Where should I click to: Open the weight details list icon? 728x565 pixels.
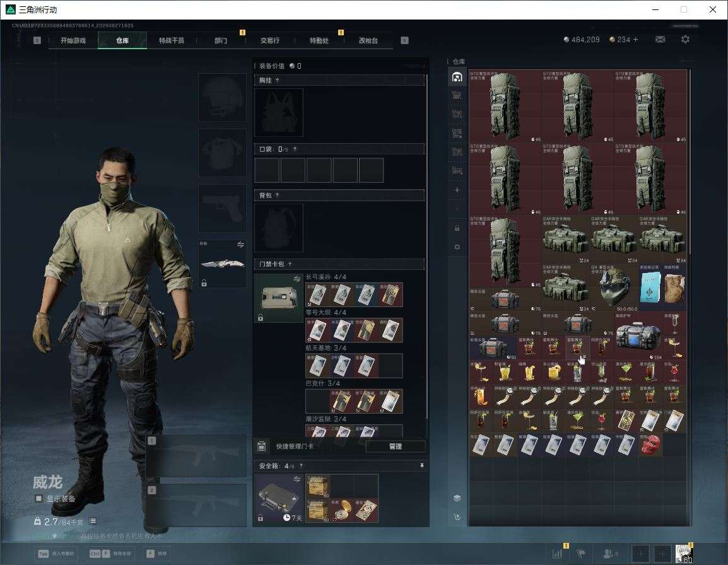click(x=93, y=521)
